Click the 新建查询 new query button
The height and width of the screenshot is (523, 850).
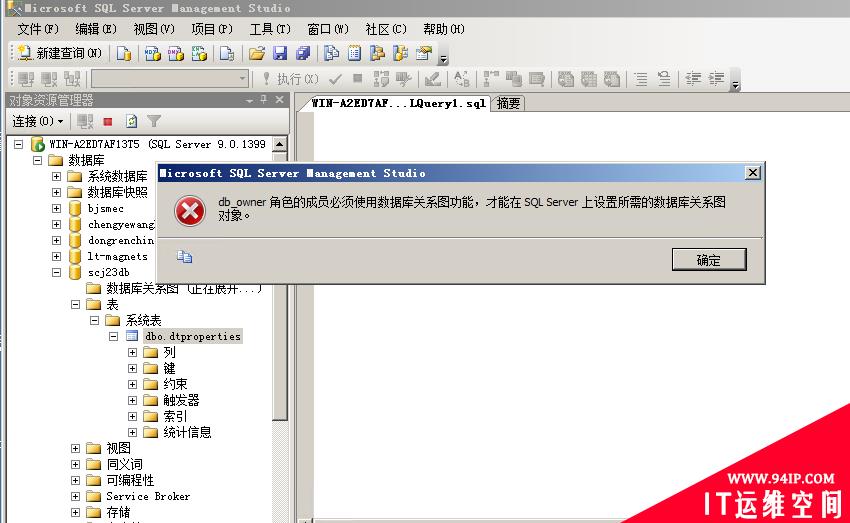(x=60, y=53)
